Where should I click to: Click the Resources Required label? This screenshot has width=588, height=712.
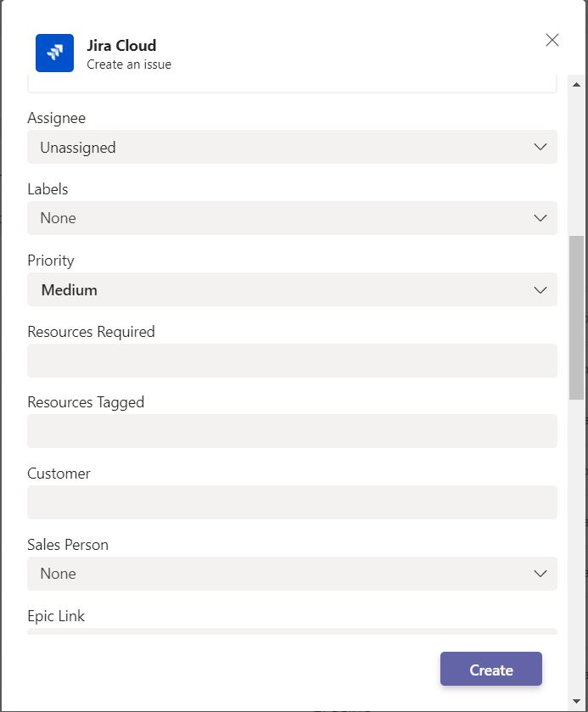[x=91, y=332]
